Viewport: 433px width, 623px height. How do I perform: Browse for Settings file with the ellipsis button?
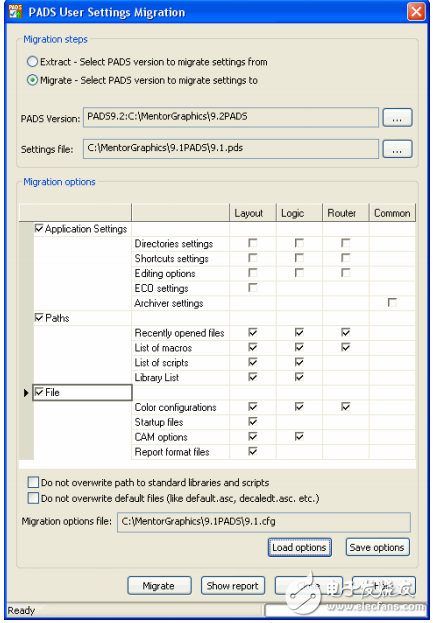[x=397, y=149]
